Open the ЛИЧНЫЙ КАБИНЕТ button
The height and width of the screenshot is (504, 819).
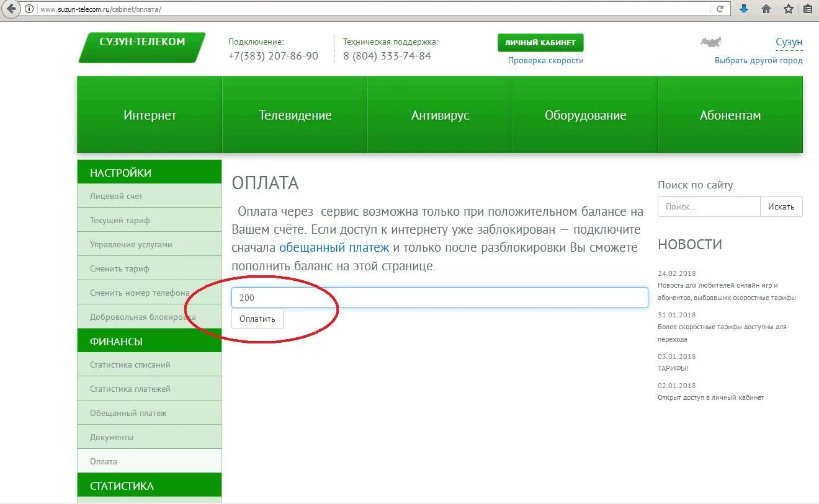540,43
